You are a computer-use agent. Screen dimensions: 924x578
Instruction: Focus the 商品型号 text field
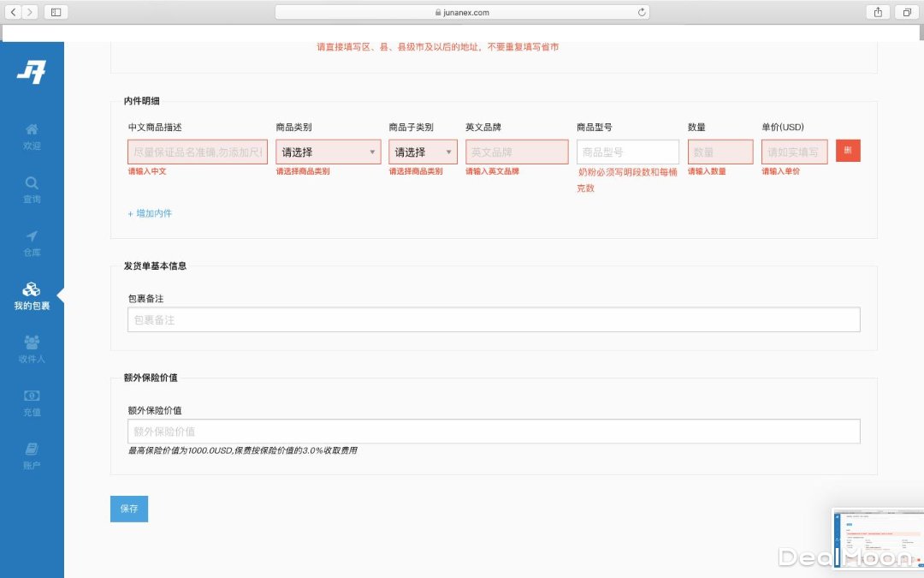pos(627,152)
